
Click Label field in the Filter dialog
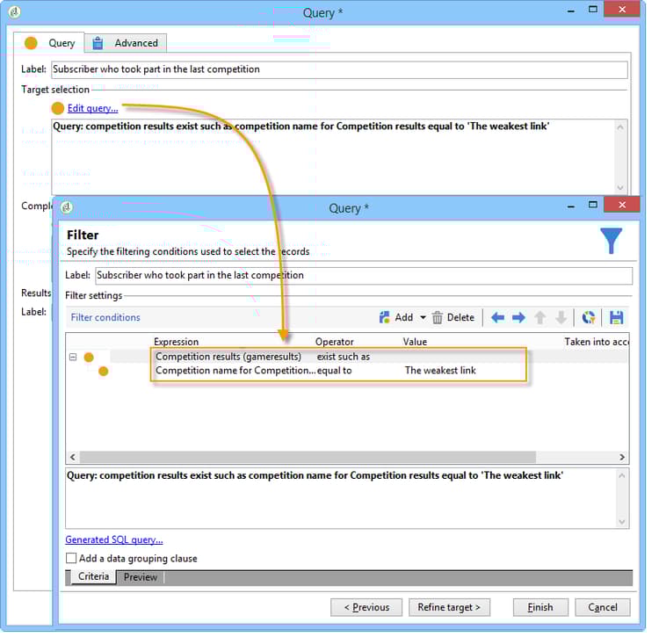coord(364,275)
